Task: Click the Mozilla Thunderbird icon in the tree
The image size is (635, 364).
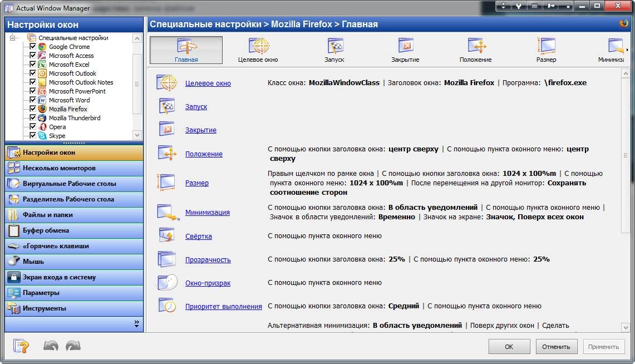Action: pyautogui.click(x=42, y=118)
